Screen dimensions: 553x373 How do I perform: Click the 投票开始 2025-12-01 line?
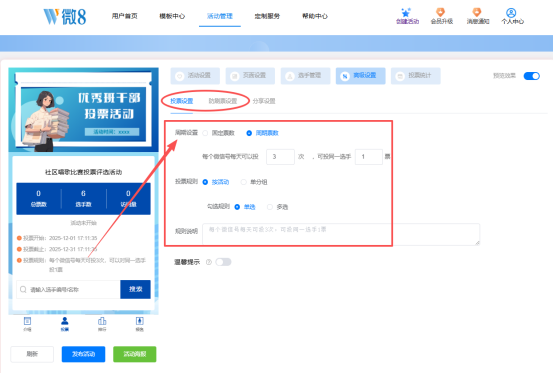[57, 238]
